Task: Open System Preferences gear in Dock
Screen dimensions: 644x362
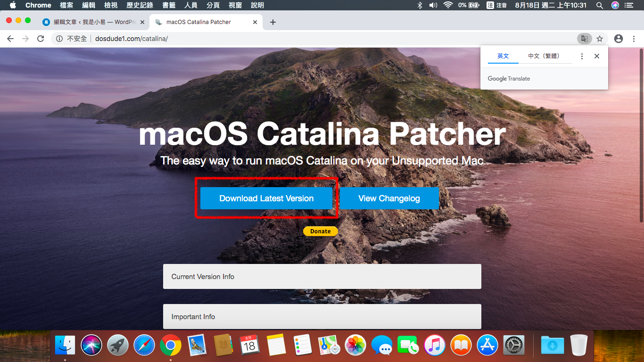Action: (514, 345)
